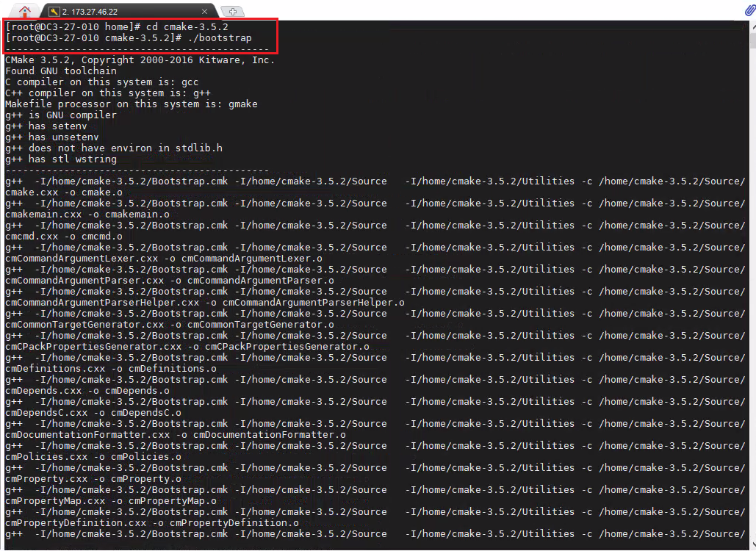Screen dimensions: 756x551
Task: Click 'cmPropertyDefinition.cxx -o cmPropertyDefinition.o' line
Action: pyautogui.click(x=152, y=523)
